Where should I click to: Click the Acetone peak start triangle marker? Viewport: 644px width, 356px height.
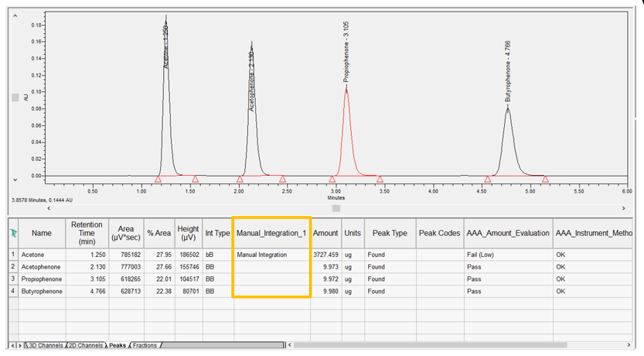158,179
